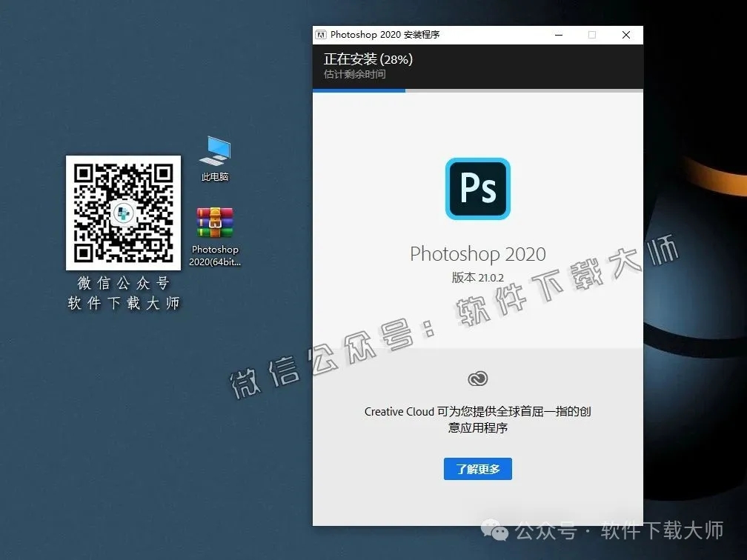The height and width of the screenshot is (560, 747).
Task: Click the '估计剩余时间' label
Action: 354,73
